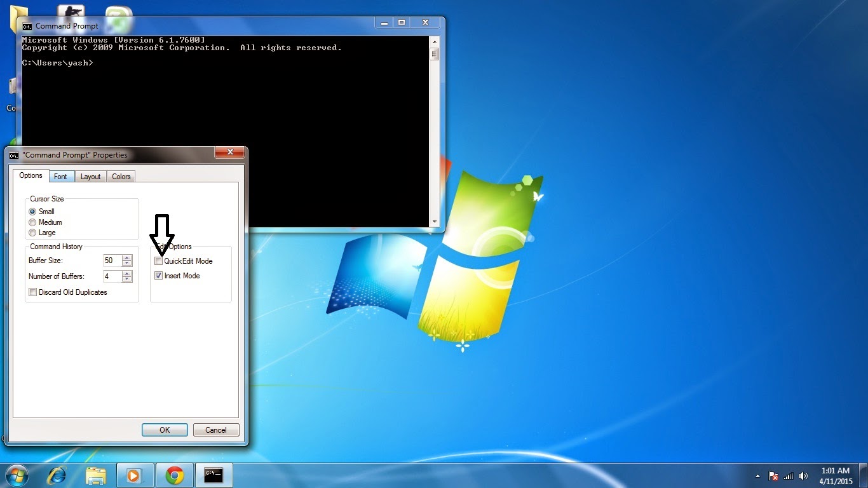Click the volume speaker tray icon
The height and width of the screenshot is (488, 868).
tap(804, 476)
